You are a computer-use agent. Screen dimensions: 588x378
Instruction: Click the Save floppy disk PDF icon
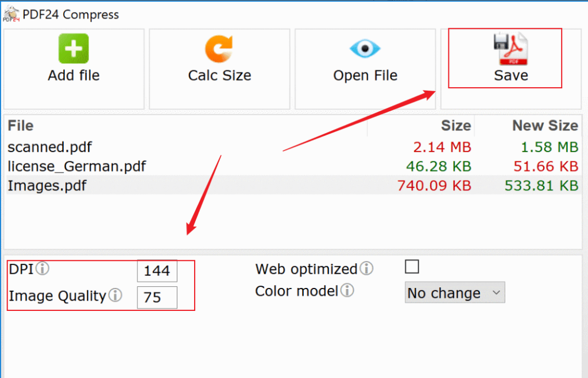point(510,50)
